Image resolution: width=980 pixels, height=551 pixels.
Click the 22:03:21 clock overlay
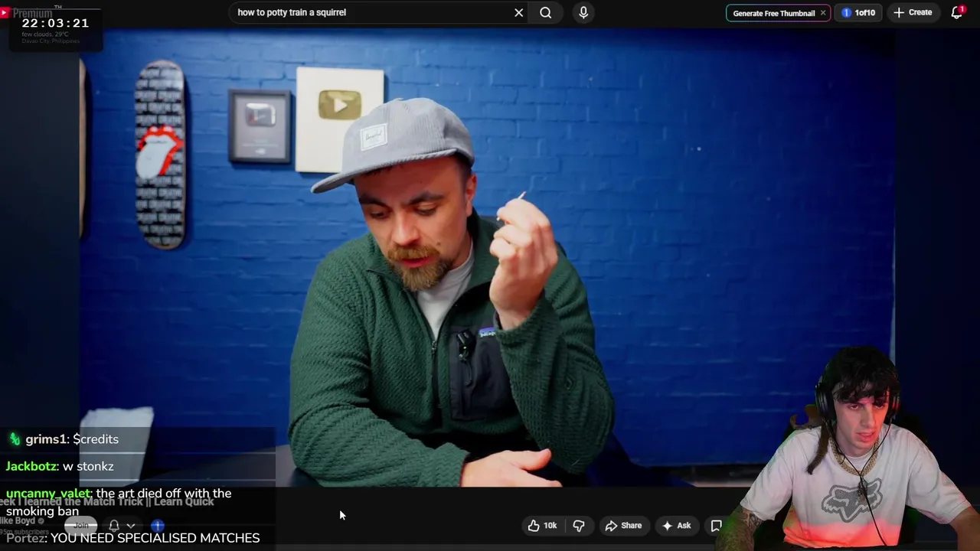(55, 23)
